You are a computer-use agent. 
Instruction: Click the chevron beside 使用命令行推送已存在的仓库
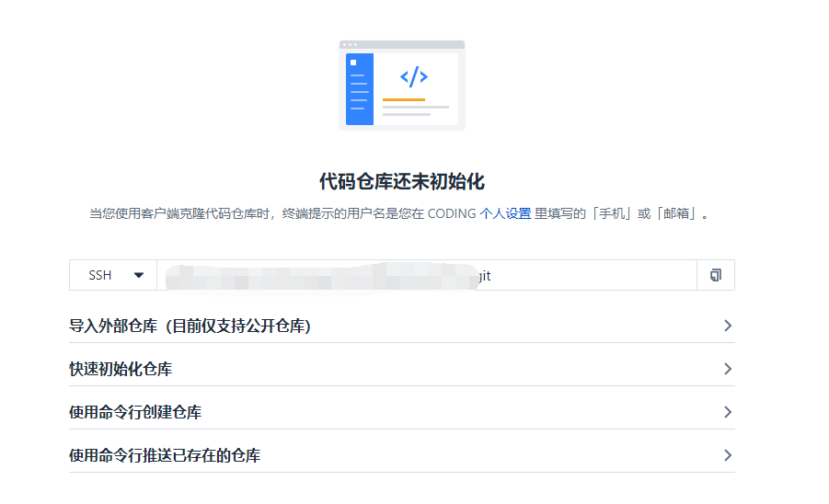tap(727, 455)
